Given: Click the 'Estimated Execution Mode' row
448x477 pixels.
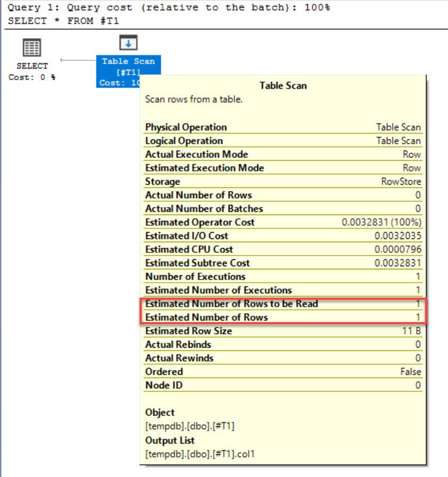Looking at the screenshot, I should pos(283,168).
